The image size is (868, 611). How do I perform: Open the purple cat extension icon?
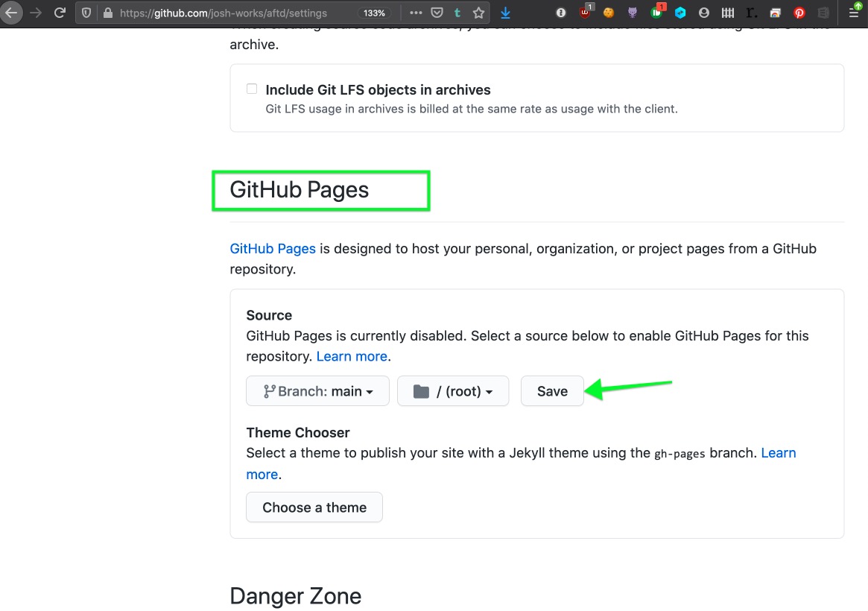tap(632, 13)
